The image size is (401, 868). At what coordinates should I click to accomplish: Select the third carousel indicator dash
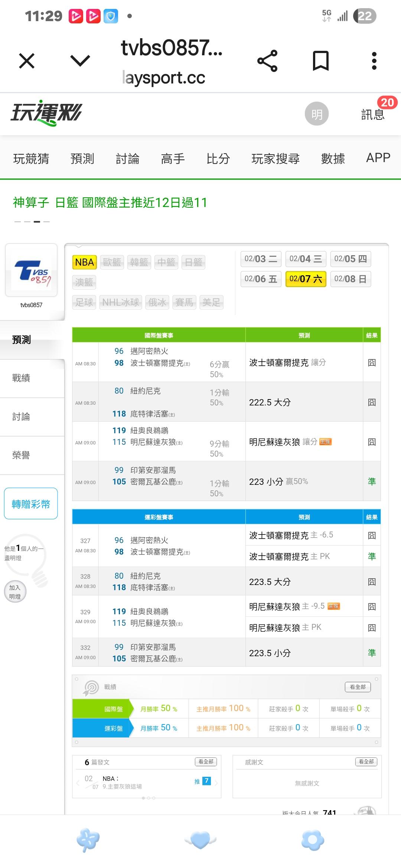coord(37,221)
